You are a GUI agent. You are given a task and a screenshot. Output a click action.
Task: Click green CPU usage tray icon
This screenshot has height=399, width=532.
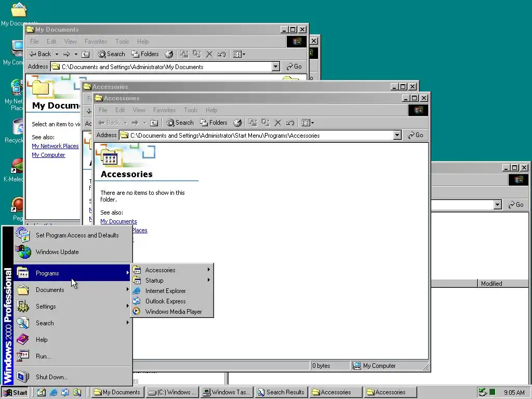(x=493, y=393)
